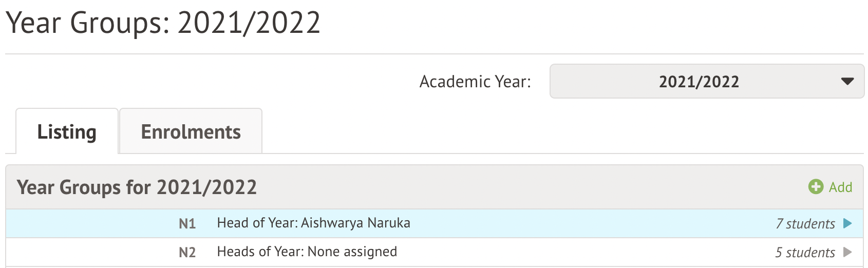Click the green plus Add icon

click(816, 187)
